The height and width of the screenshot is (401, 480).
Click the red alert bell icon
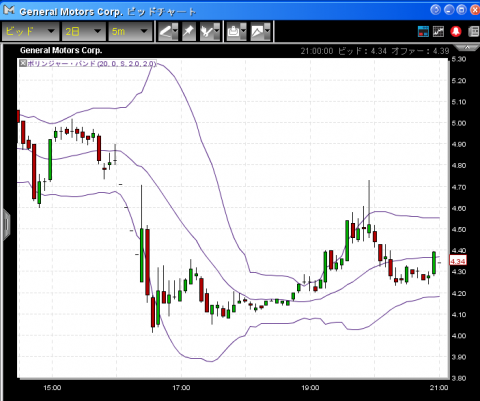(456, 32)
